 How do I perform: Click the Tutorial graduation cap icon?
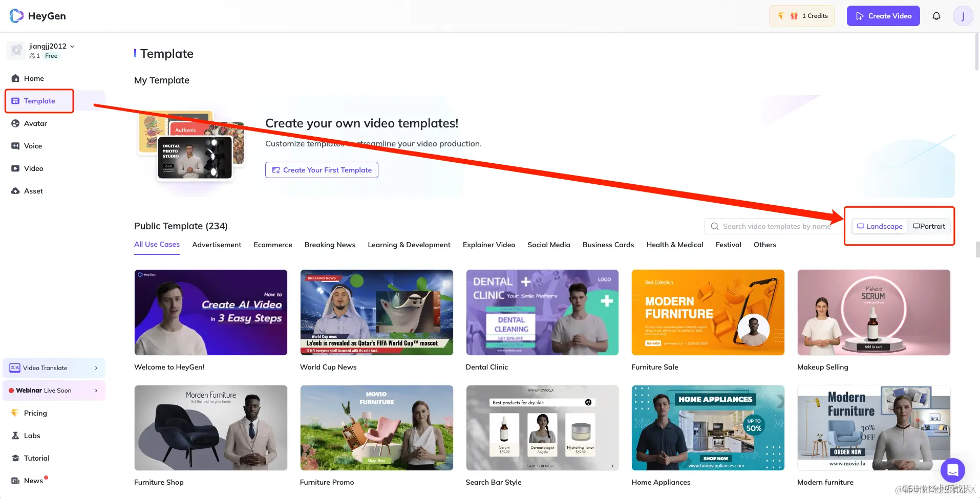tap(15, 458)
